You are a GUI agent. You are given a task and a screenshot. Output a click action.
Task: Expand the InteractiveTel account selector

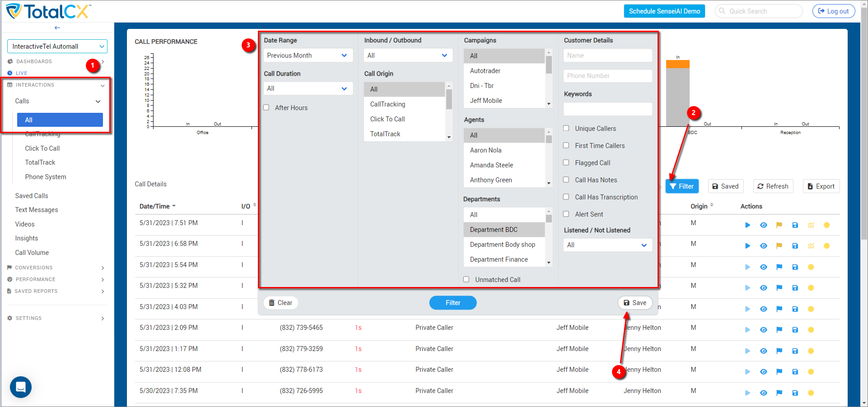(x=57, y=46)
